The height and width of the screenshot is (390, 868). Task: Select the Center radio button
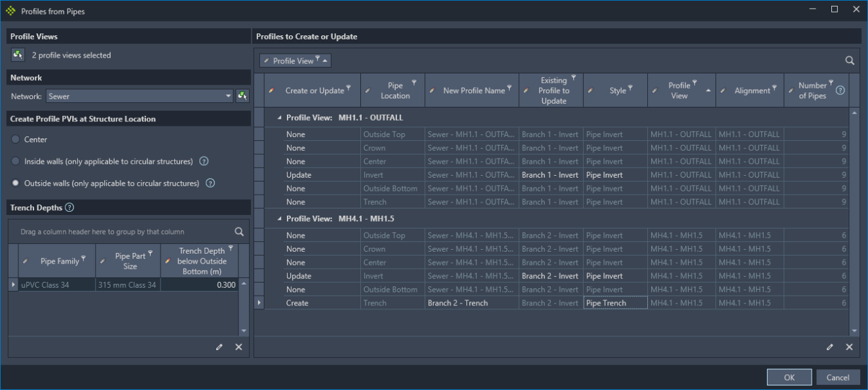point(16,140)
